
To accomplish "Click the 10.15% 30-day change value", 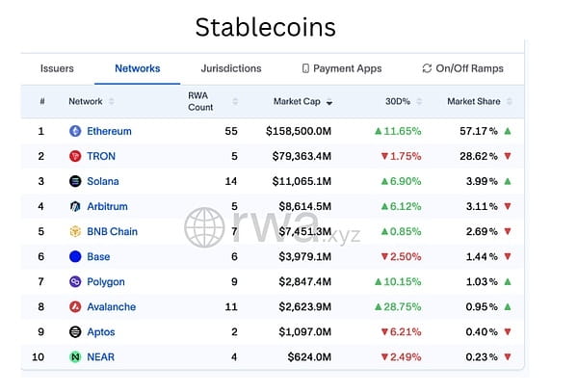I will [x=402, y=282].
